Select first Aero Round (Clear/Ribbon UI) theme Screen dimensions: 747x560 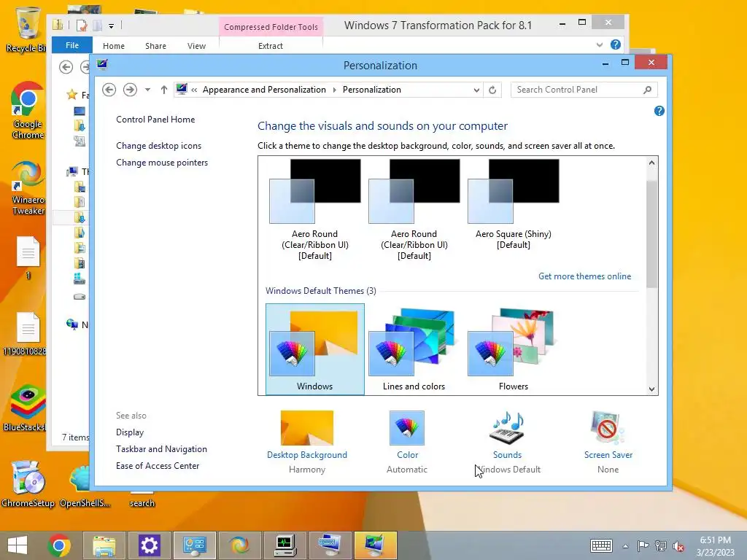pos(315,209)
